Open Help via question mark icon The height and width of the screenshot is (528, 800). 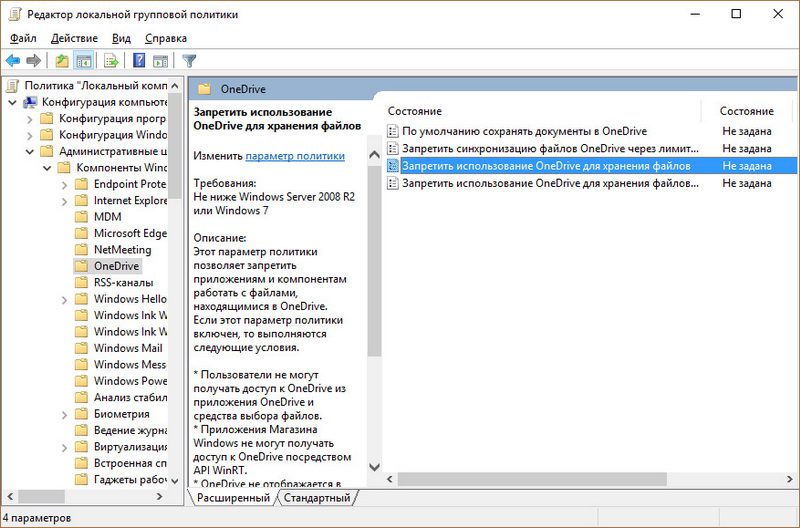coord(139,61)
